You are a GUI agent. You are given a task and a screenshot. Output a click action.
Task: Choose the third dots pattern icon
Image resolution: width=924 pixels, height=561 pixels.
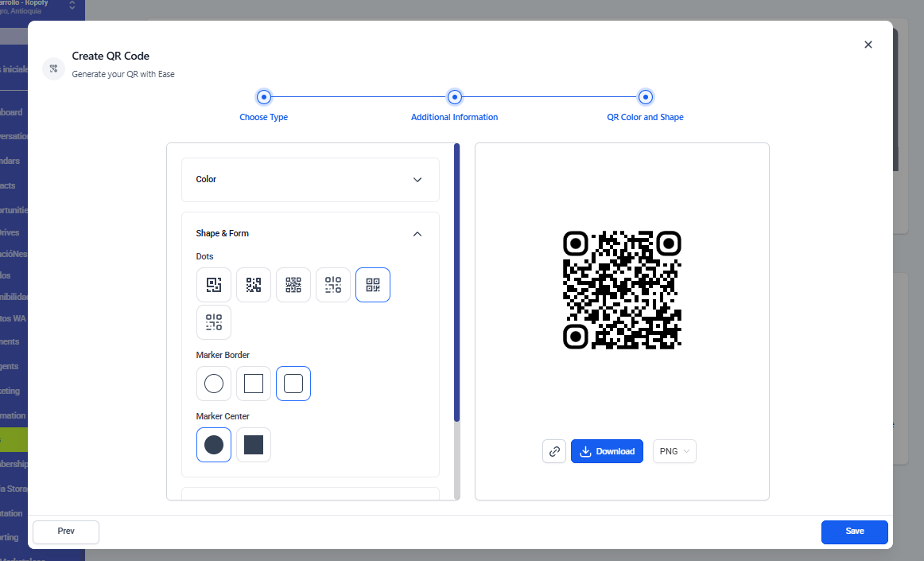click(293, 285)
